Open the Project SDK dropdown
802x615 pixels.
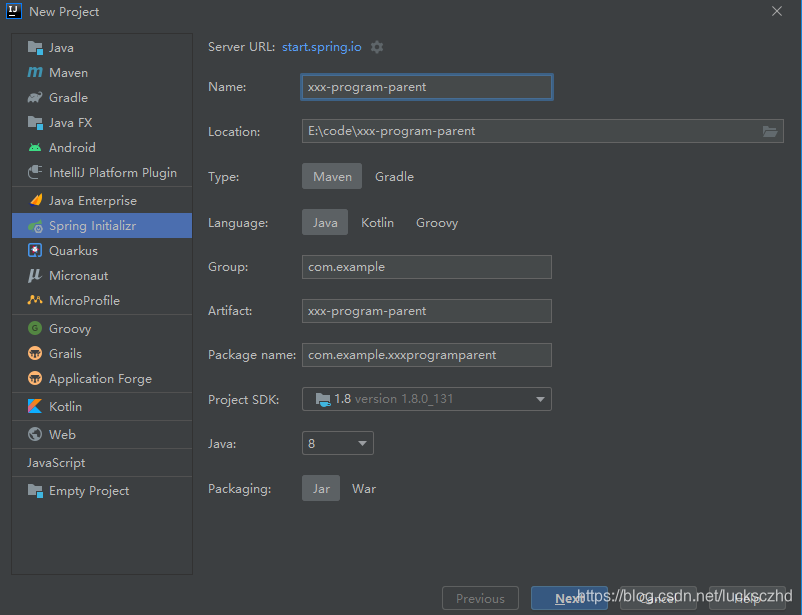(427, 399)
